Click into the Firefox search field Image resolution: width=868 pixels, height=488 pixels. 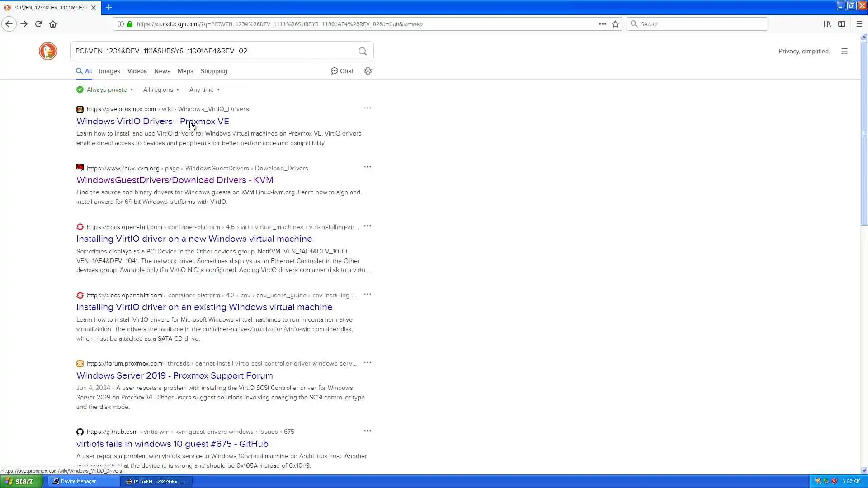pos(701,24)
